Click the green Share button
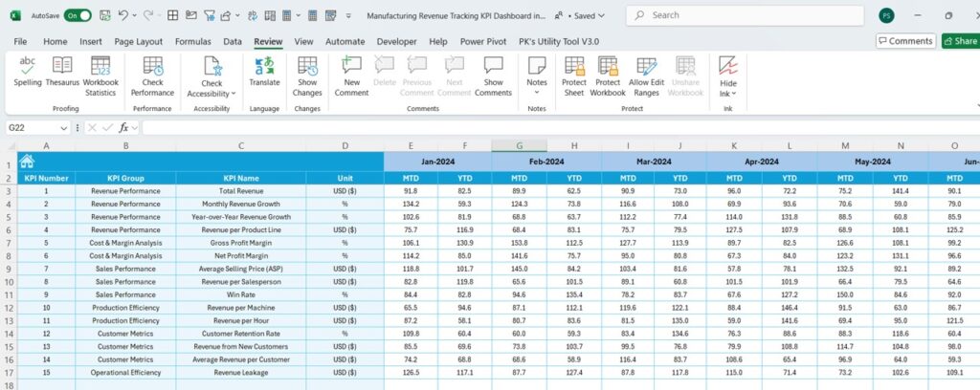The width and height of the screenshot is (980, 390). tap(961, 41)
